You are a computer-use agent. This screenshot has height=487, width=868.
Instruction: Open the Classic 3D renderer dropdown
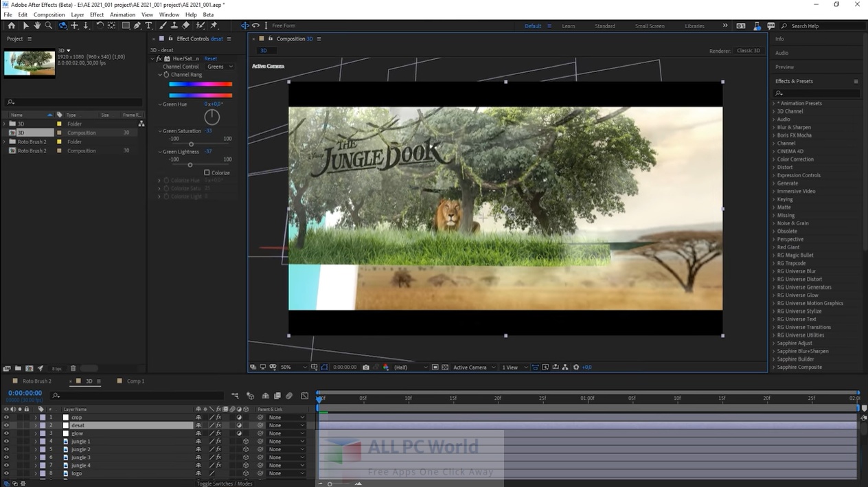coord(749,51)
